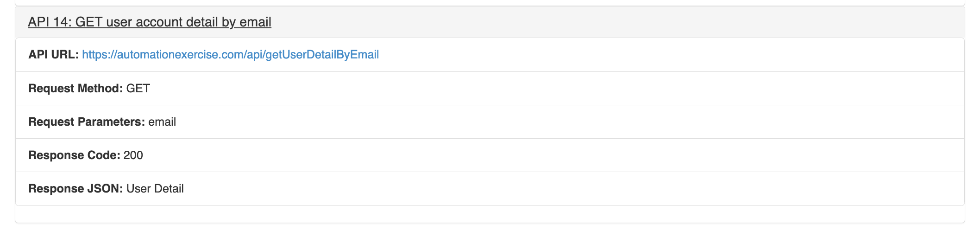The image size is (980, 231).
Task: Collapse the API 14 accordion heading
Action: pyautogui.click(x=149, y=22)
